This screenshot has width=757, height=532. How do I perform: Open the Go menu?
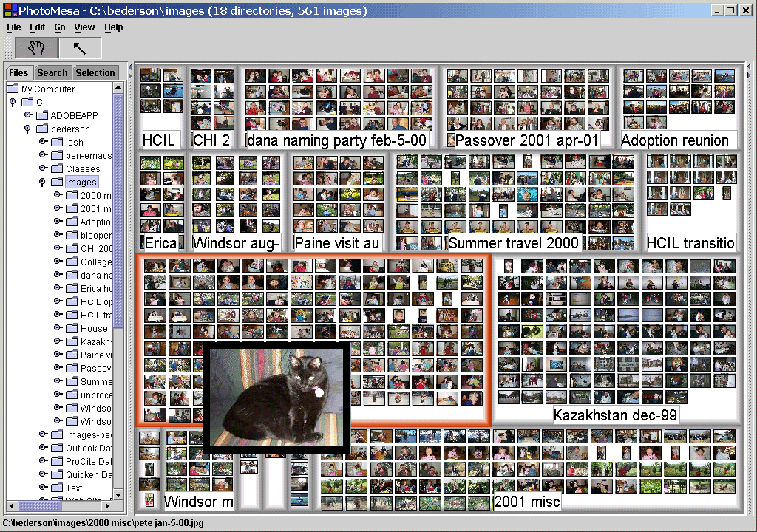pyautogui.click(x=59, y=27)
